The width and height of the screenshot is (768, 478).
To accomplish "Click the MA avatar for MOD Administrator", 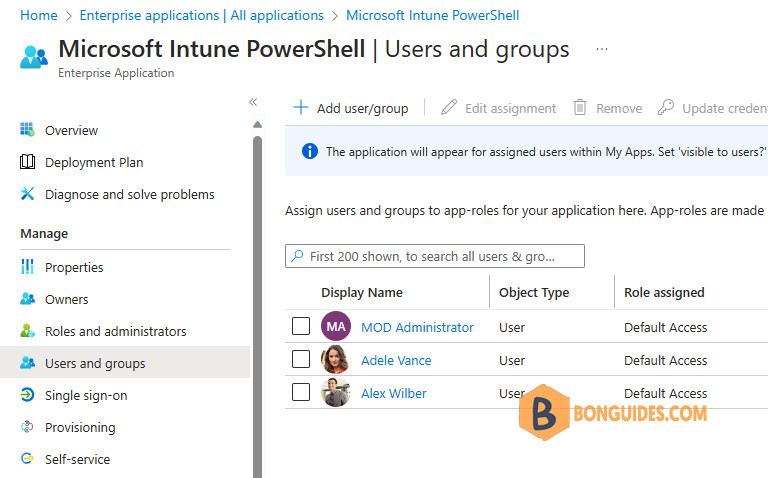I will click(x=336, y=326).
